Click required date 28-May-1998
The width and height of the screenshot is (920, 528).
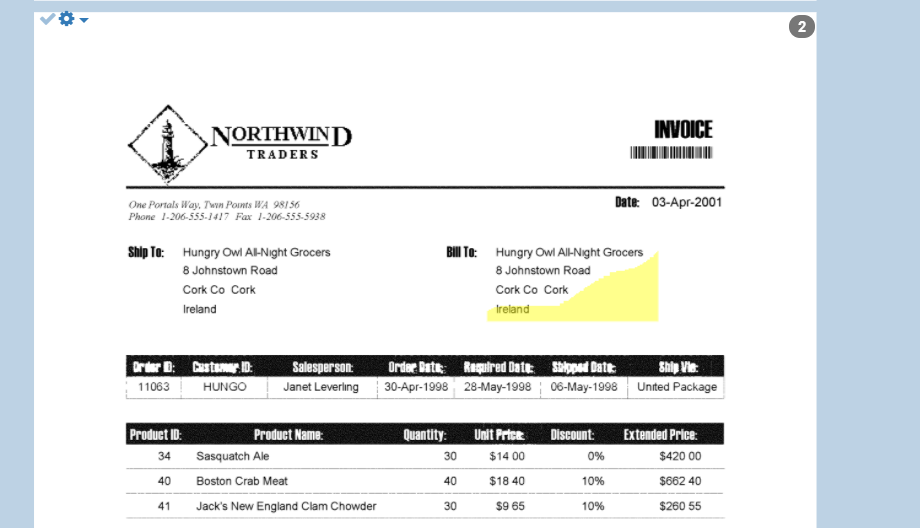pos(498,387)
